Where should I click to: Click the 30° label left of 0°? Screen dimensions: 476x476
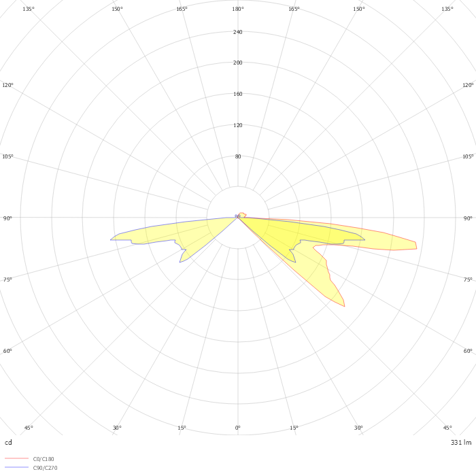[x=117, y=428]
